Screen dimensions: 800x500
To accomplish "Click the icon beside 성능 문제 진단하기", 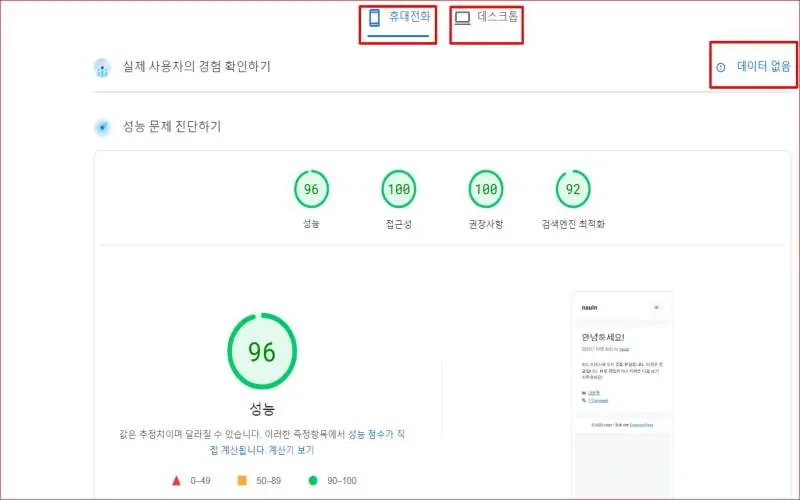I will (x=103, y=127).
